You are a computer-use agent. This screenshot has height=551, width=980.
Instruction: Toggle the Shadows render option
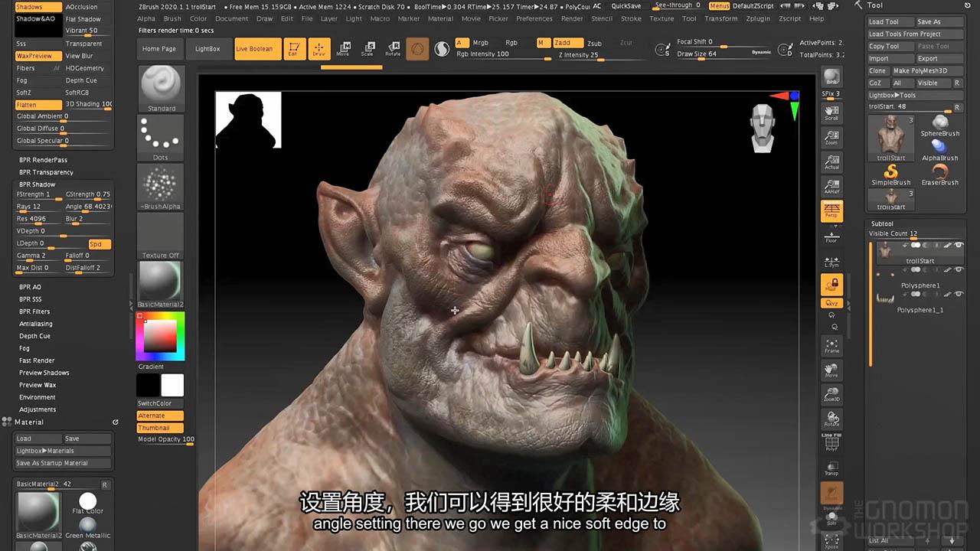38,7
